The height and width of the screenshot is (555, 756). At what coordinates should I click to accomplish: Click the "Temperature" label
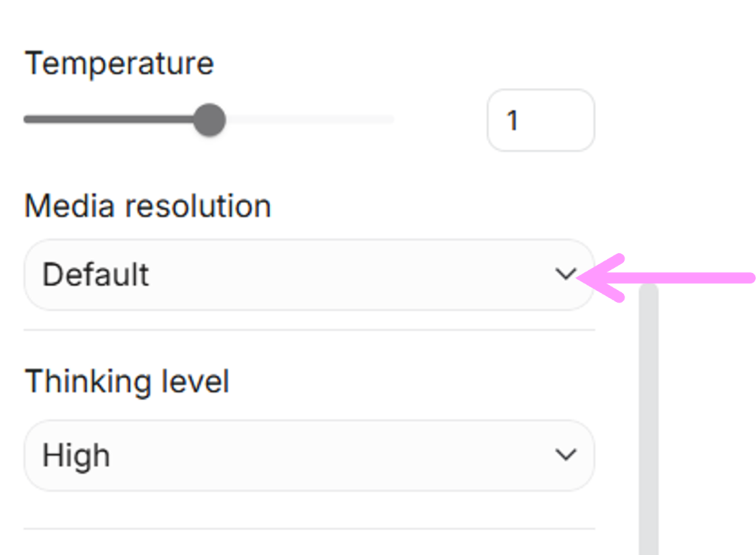pos(119,63)
